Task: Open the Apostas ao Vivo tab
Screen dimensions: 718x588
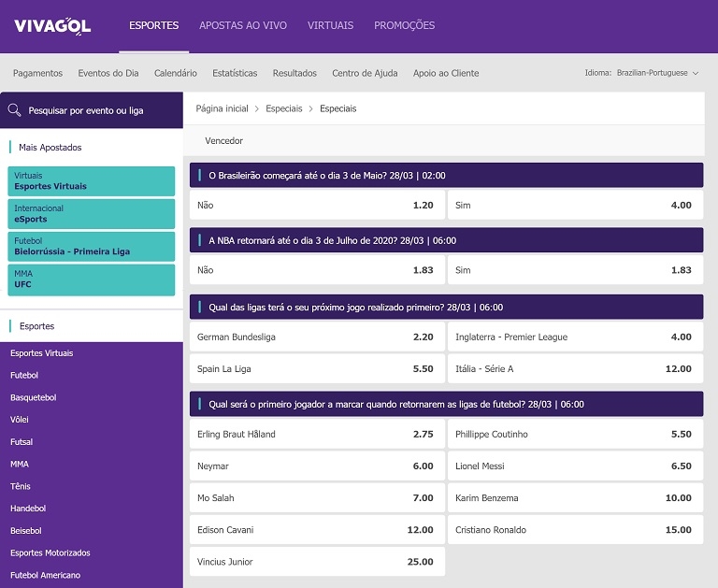Action: tap(243, 25)
